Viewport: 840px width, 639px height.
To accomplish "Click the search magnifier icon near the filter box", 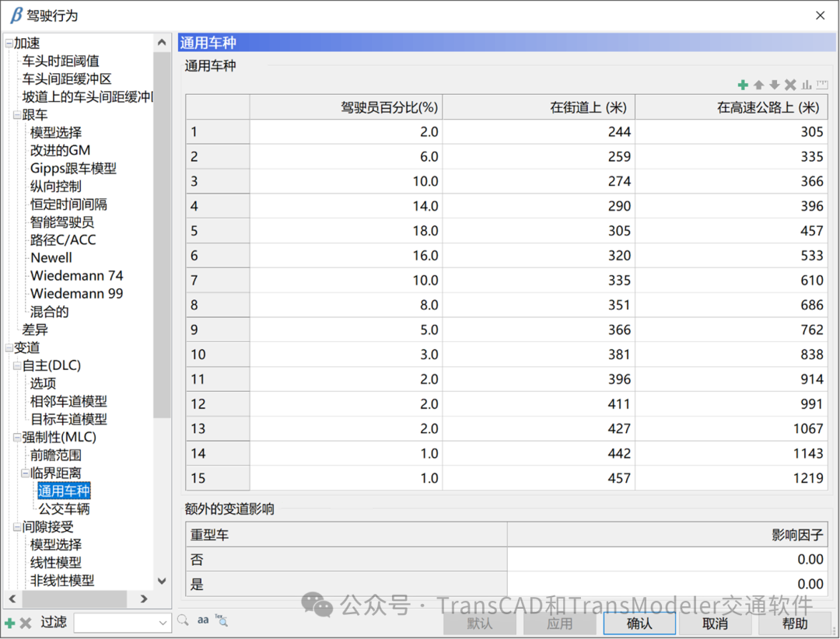I will [182, 622].
